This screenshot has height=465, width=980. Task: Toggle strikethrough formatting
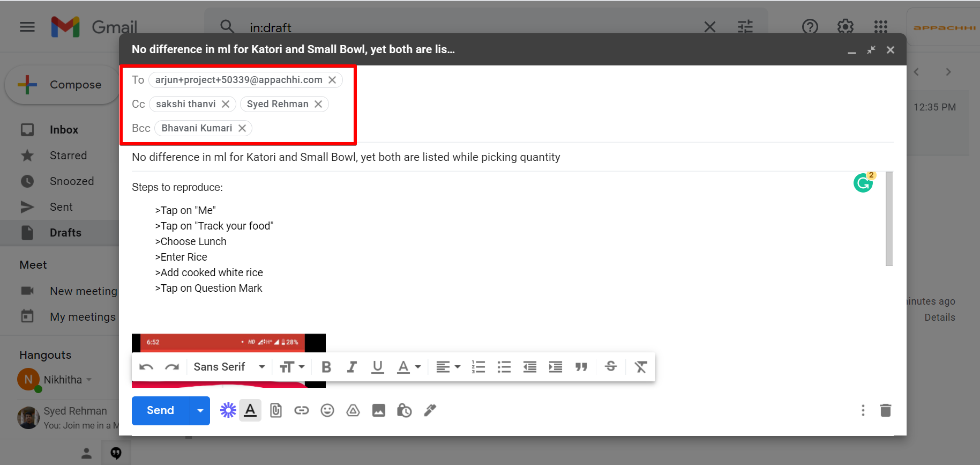tap(611, 366)
